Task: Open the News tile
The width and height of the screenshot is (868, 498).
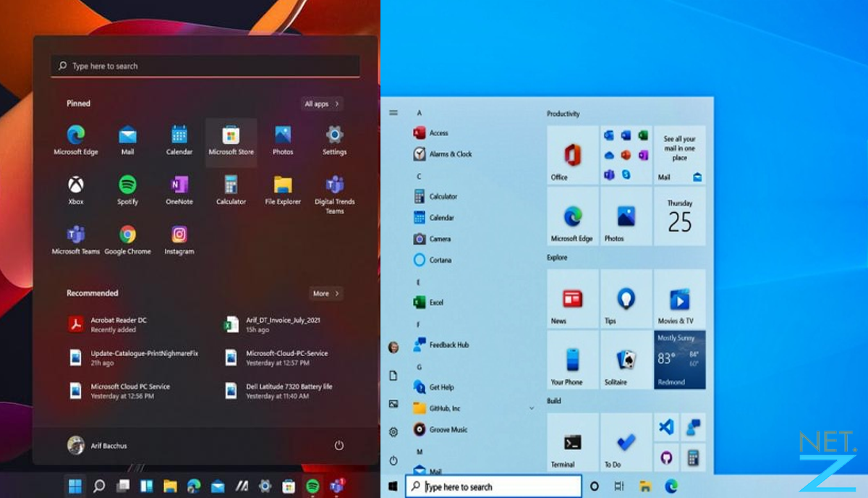Action: coord(573,297)
